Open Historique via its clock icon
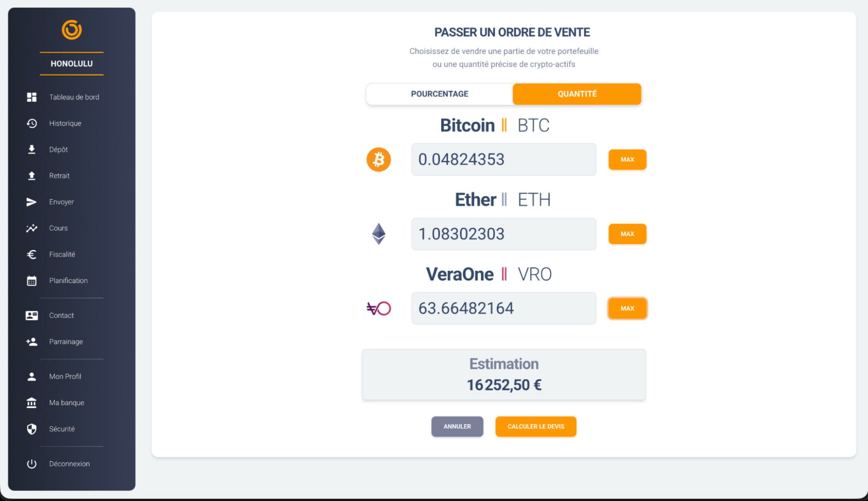Screen dimensions: 868x501 click(32, 123)
